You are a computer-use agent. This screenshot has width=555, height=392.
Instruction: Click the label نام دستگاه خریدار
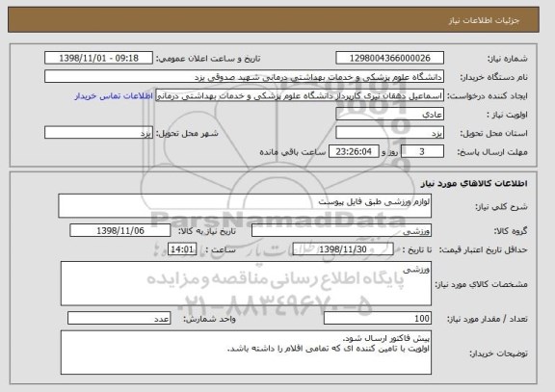[x=493, y=77]
